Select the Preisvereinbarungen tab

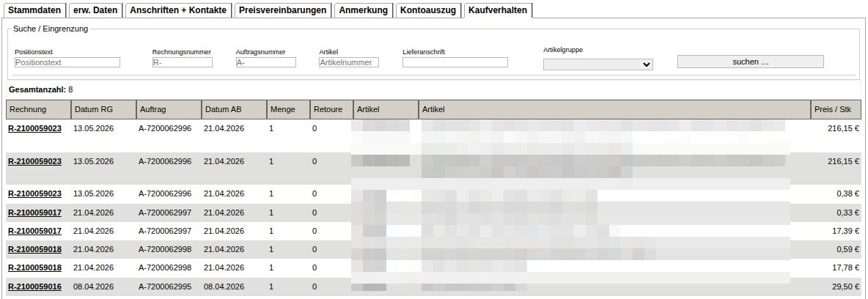(283, 10)
